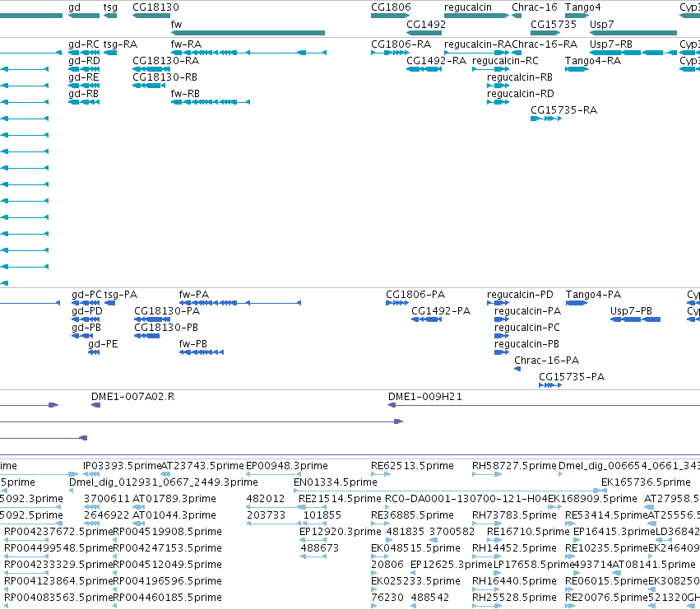Viewport: 700px width, 610px height.
Task: Click transcript gd-RB
Action: 84,102
